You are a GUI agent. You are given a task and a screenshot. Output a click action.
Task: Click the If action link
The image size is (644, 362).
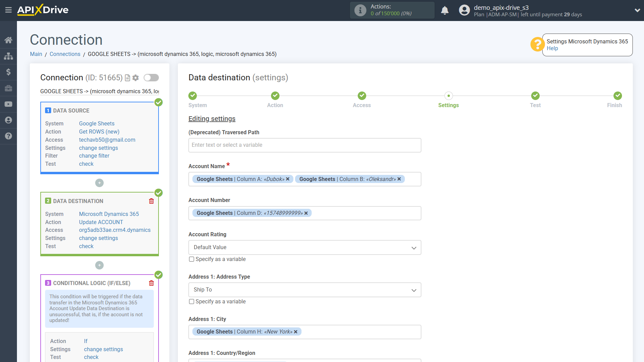pyautogui.click(x=86, y=341)
